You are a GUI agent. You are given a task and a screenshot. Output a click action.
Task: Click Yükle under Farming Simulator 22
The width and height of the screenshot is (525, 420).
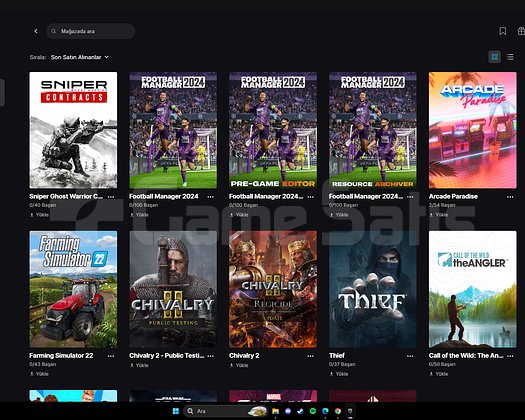[x=40, y=374]
